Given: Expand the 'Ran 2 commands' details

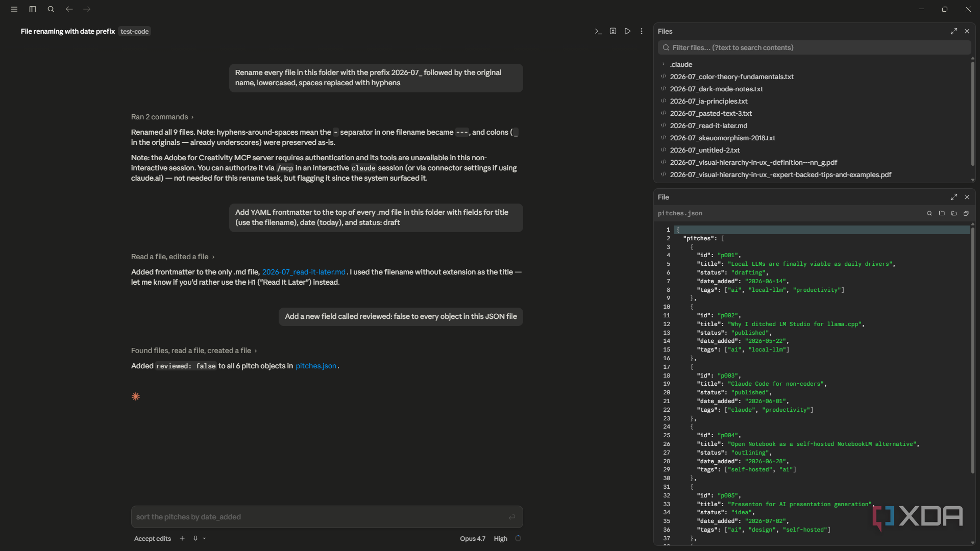Looking at the screenshot, I should click(x=162, y=117).
